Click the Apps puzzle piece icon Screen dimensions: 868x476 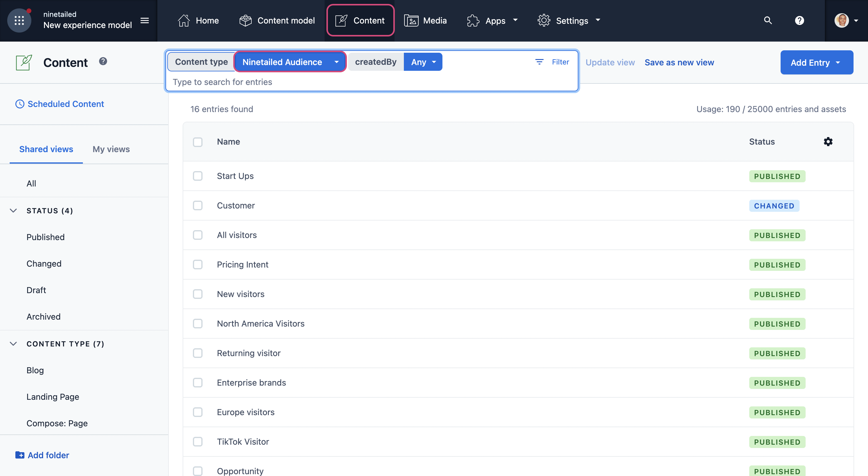tap(473, 20)
